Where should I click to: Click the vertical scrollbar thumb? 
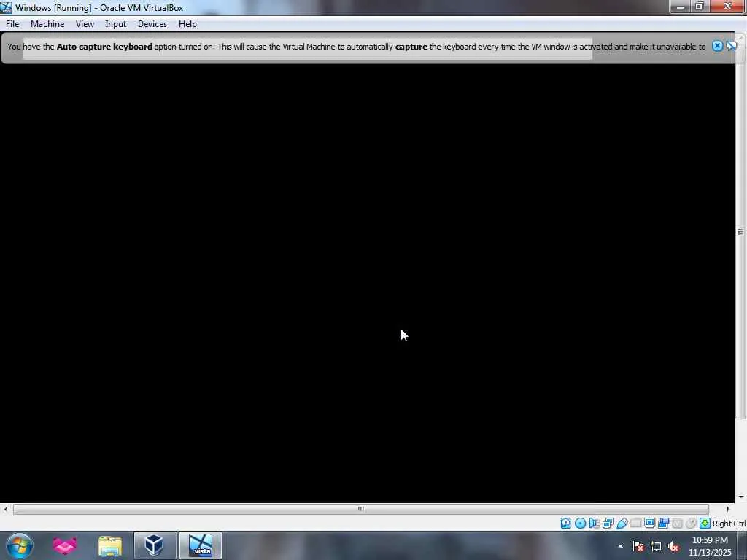(x=740, y=232)
